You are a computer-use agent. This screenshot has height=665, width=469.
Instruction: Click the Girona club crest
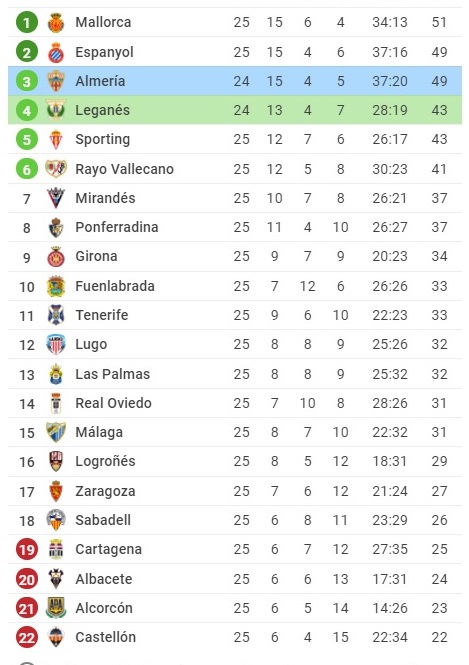pos(56,257)
